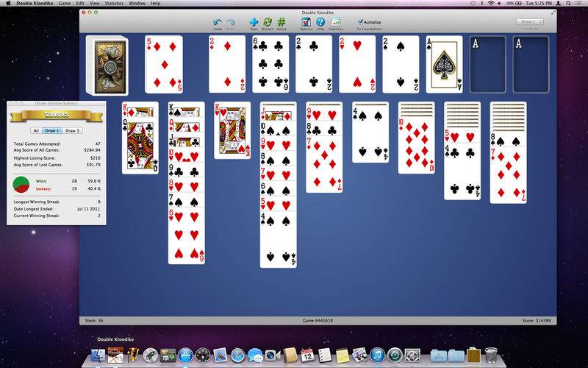Open FaceTime camera icon in Dock
The height and width of the screenshot is (368, 588).
tap(272, 355)
